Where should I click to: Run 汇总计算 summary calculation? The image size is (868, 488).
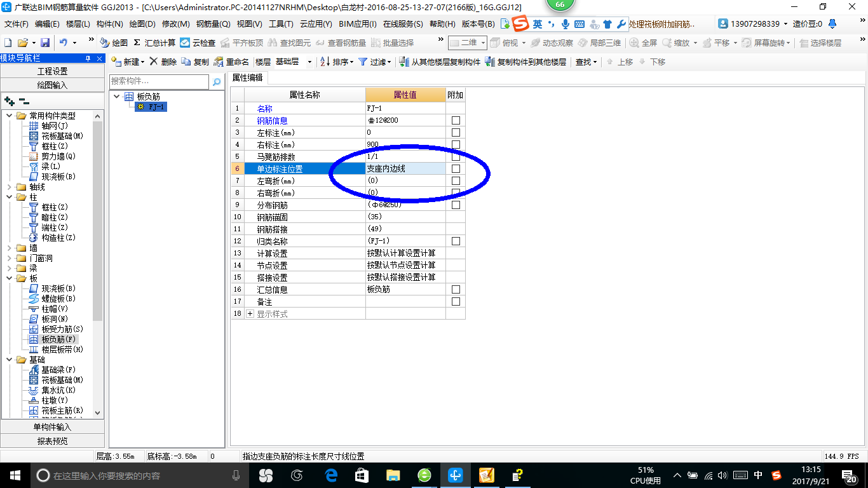point(154,43)
